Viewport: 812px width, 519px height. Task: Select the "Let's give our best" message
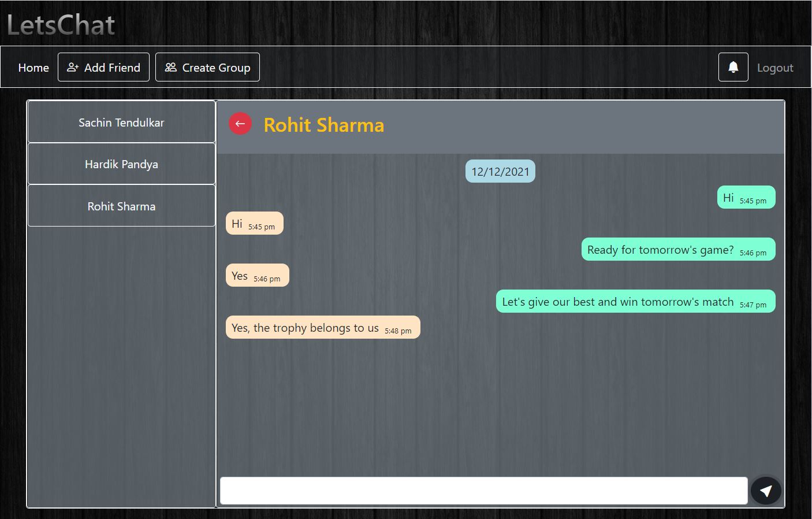point(635,302)
